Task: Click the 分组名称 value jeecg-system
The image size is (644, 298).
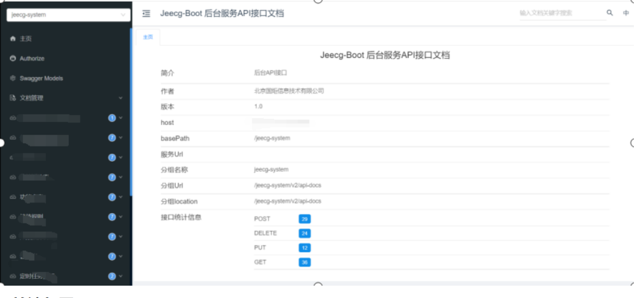Action: (271, 169)
